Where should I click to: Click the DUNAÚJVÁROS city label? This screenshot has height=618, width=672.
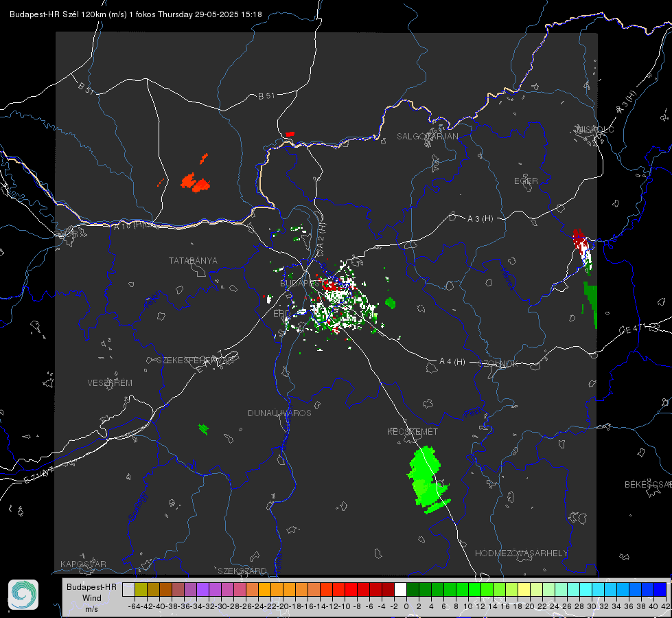pos(279,413)
